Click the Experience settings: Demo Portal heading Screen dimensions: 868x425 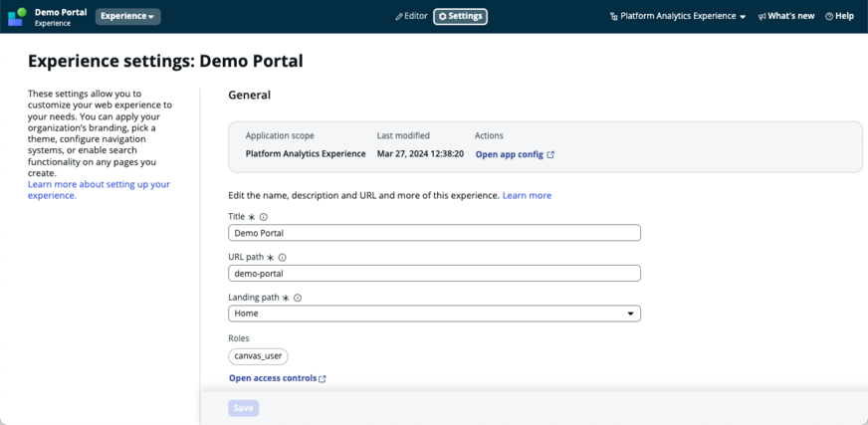coord(165,61)
